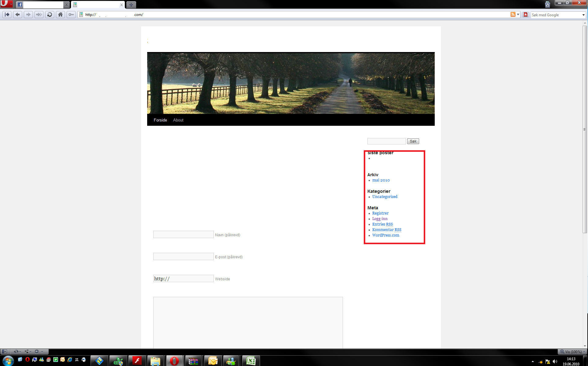The image size is (588, 366).
Task: Open the Opera Unite status dropdown
Action: (x=28, y=352)
